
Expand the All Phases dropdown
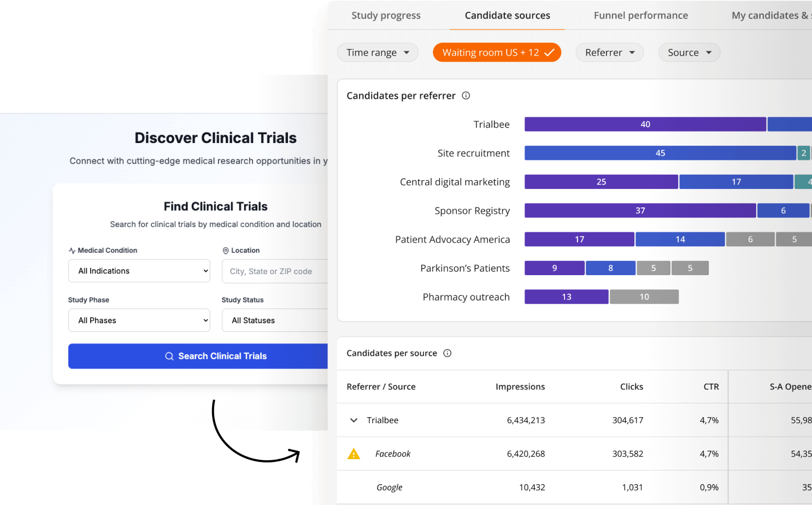139,320
